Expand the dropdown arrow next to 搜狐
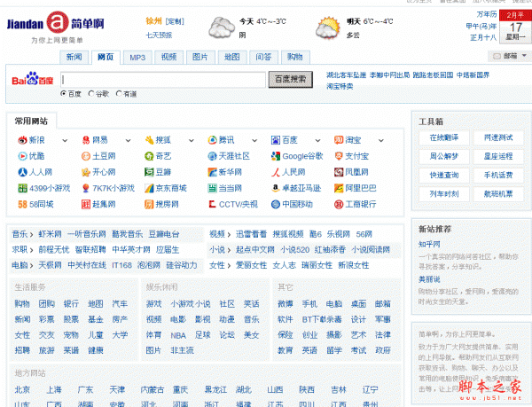 (x=192, y=140)
